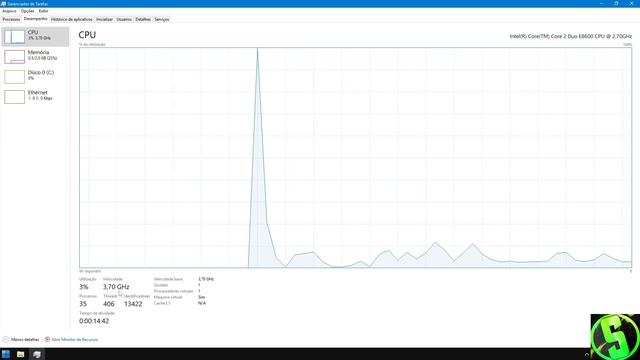
Task: Open the Detalhes tab
Action: pos(143,19)
